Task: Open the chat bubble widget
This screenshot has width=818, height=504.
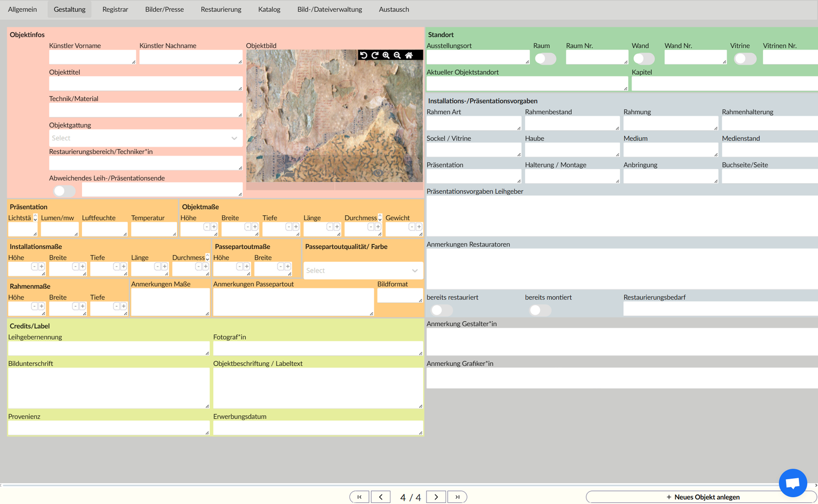Action: pyautogui.click(x=792, y=483)
